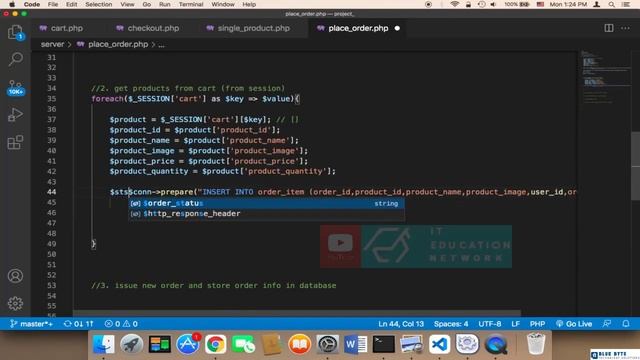Click the Go Live status bar button
The height and width of the screenshot is (360, 640).
[574, 324]
